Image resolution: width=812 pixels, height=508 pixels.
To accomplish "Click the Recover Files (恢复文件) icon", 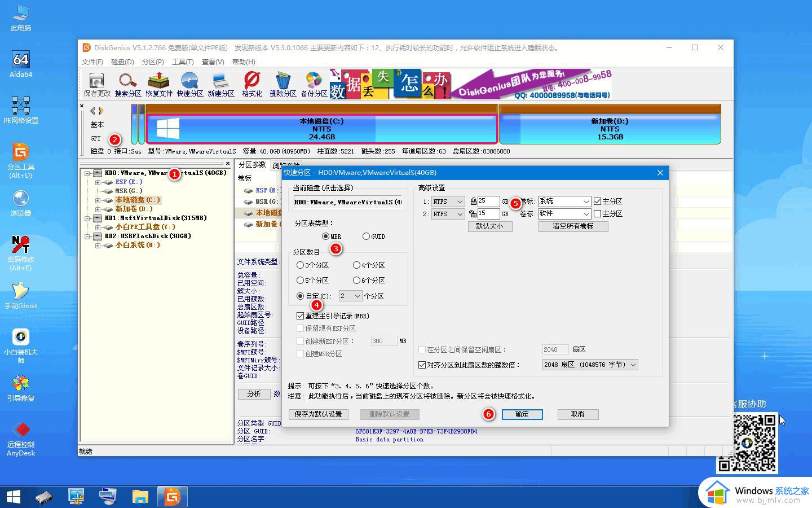I will 159,85.
